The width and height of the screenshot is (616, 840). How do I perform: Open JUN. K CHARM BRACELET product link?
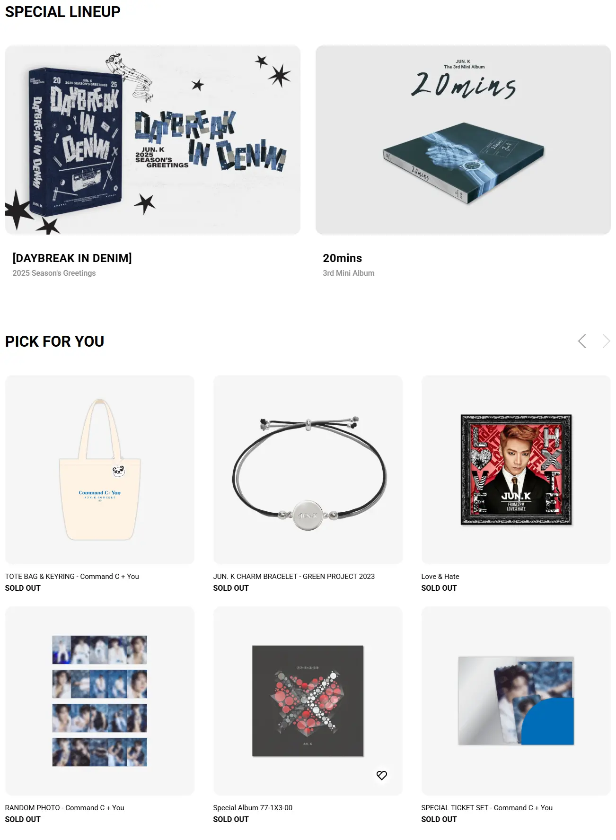[x=294, y=577]
